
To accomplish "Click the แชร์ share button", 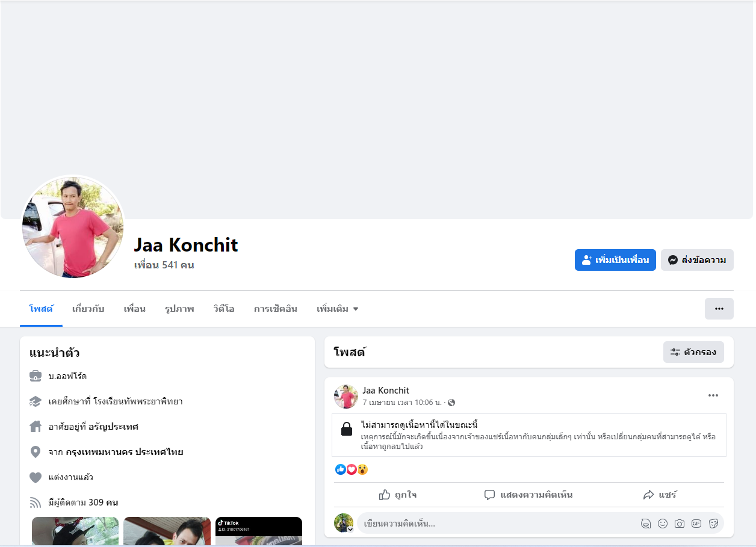I will point(660,495).
